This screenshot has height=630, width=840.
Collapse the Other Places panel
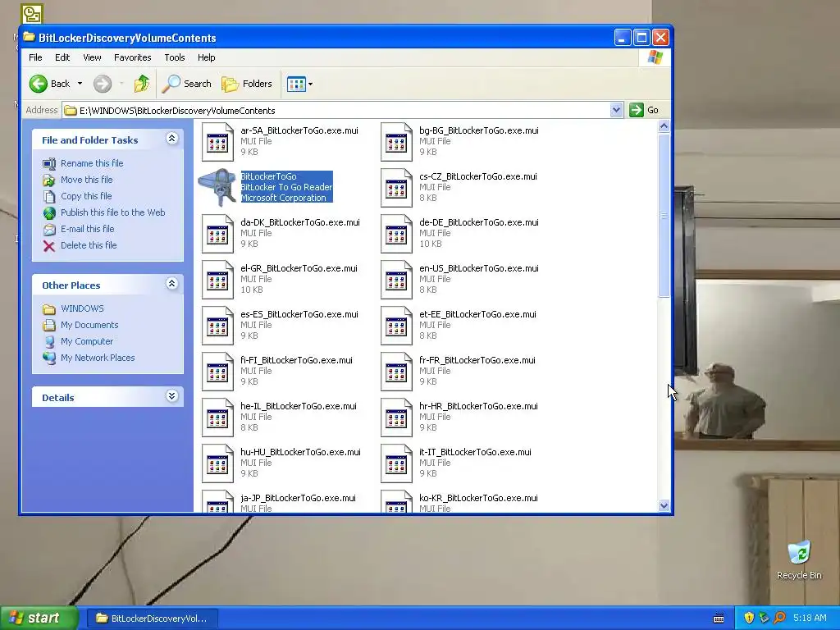[171, 284]
